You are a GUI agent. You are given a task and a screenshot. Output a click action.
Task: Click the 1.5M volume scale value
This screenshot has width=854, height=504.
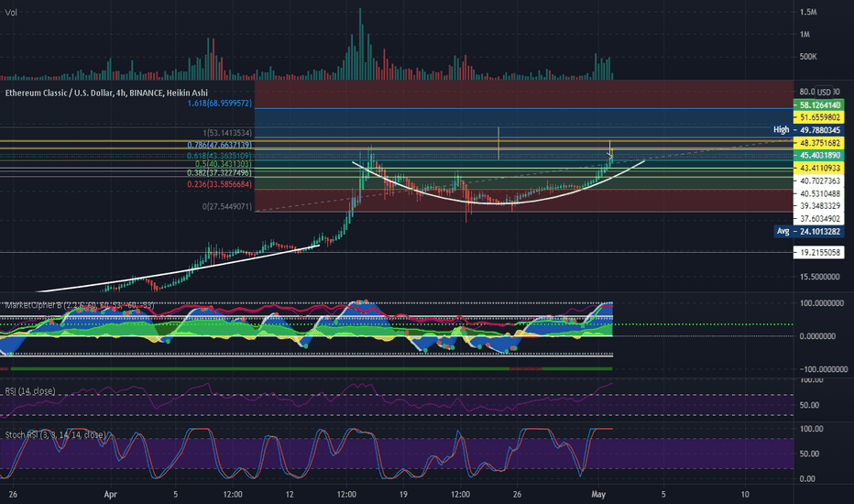[808, 11]
